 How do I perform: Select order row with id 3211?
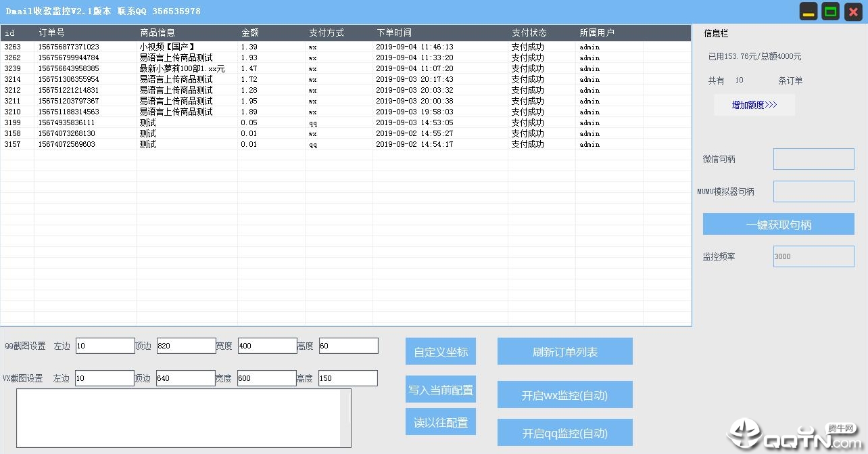345,101
